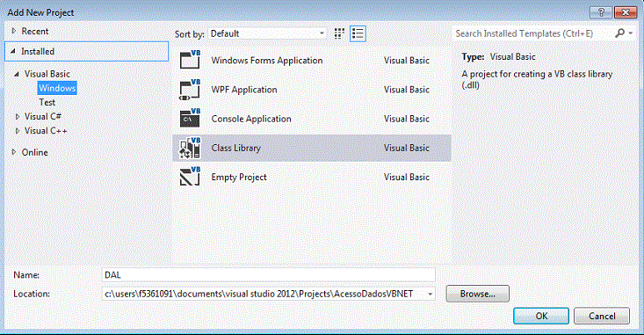
Task: Click OK to create the project
Action: click(541, 316)
